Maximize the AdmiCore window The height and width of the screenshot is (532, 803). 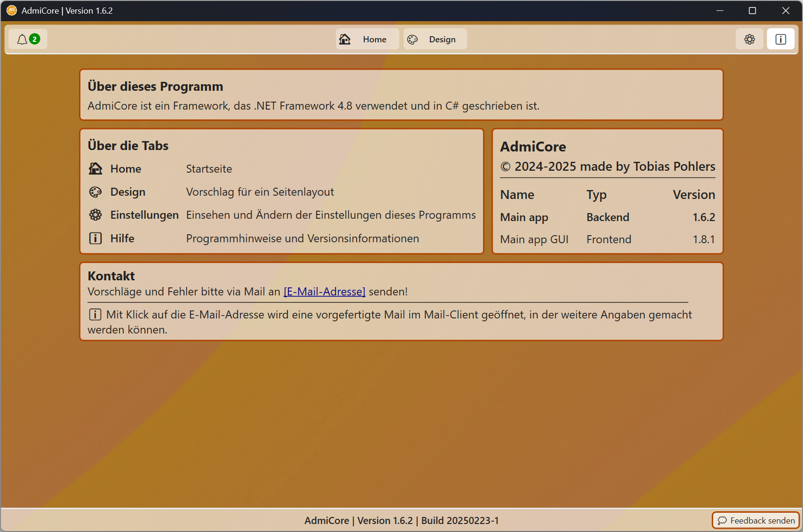click(752, 10)
